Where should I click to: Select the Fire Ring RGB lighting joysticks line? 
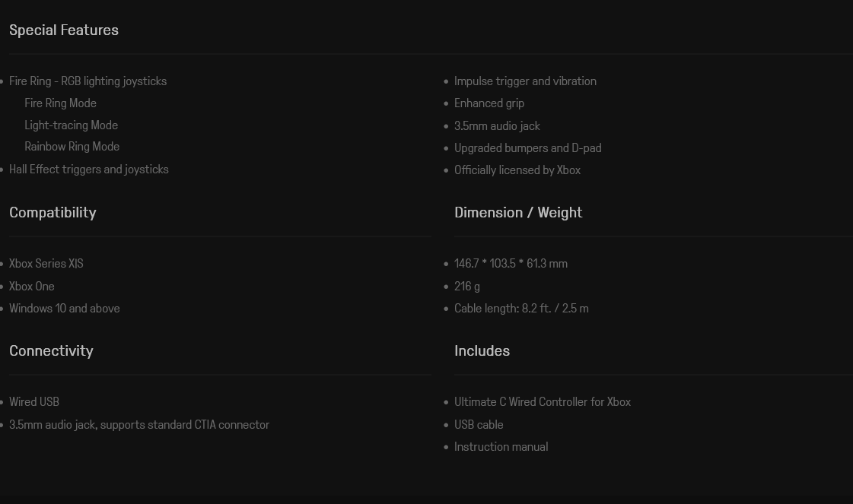[88, 81]
